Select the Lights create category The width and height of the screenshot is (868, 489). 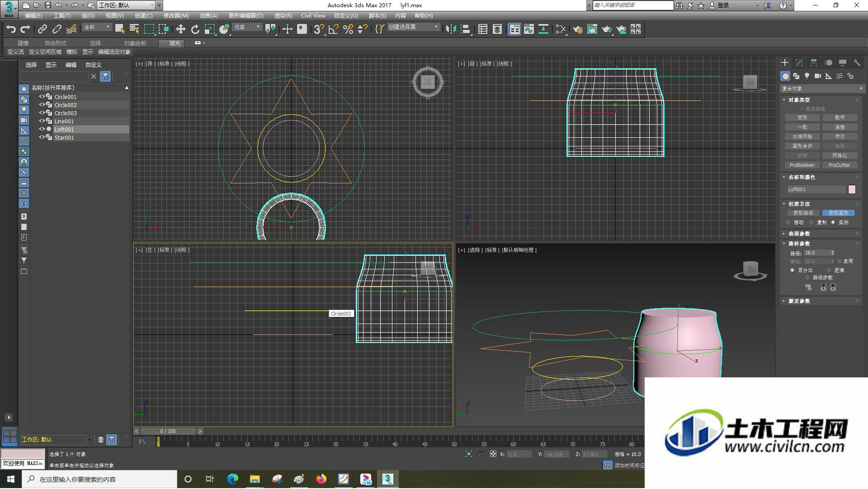point(807,76)
